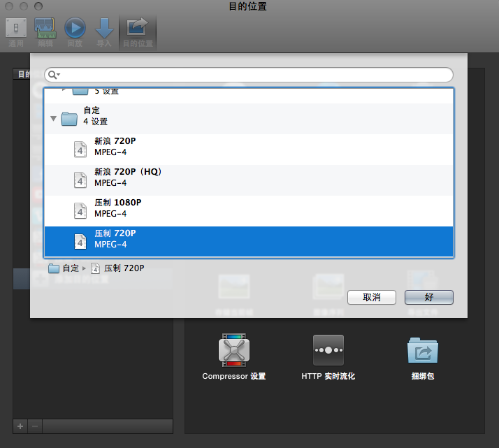Select the HTTP 实时流化 destination icon
Screen dimensions: 499x448
click(x=328, y=350)
